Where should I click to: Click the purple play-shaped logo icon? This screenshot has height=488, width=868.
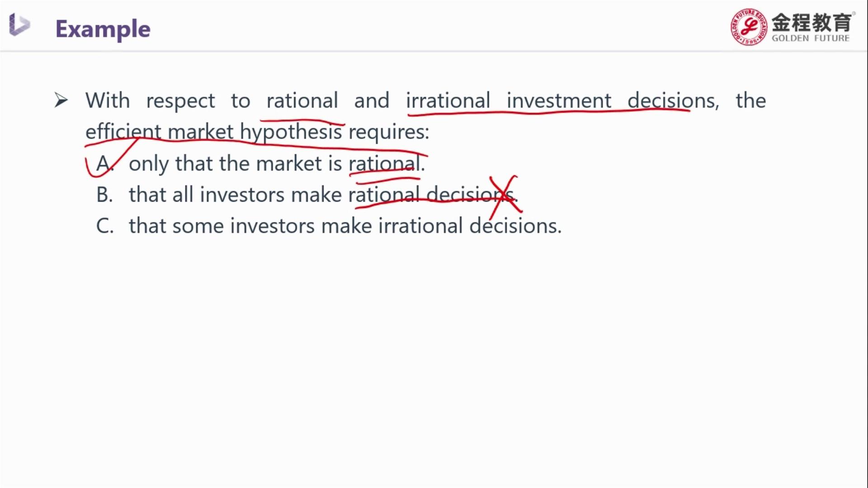click(x=19, y=24)
